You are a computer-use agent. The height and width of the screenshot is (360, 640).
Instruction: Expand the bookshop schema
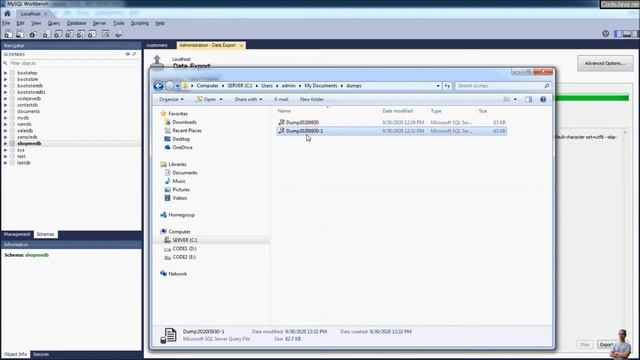click(x=6, y=73)
